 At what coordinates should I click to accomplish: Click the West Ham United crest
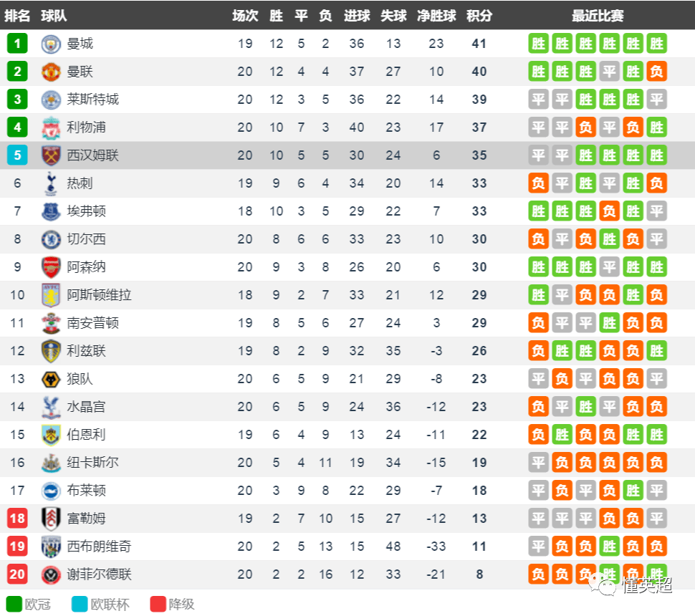coord(51,155)
